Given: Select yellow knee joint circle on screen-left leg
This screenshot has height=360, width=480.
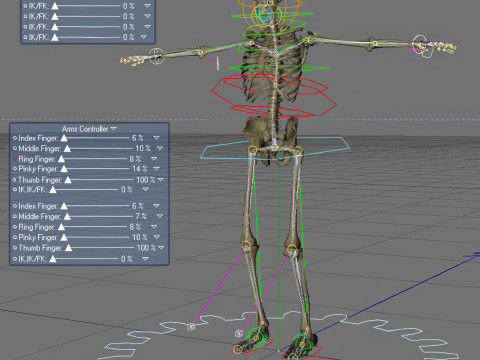Looking at the screenshot, I should pos(246,246).
